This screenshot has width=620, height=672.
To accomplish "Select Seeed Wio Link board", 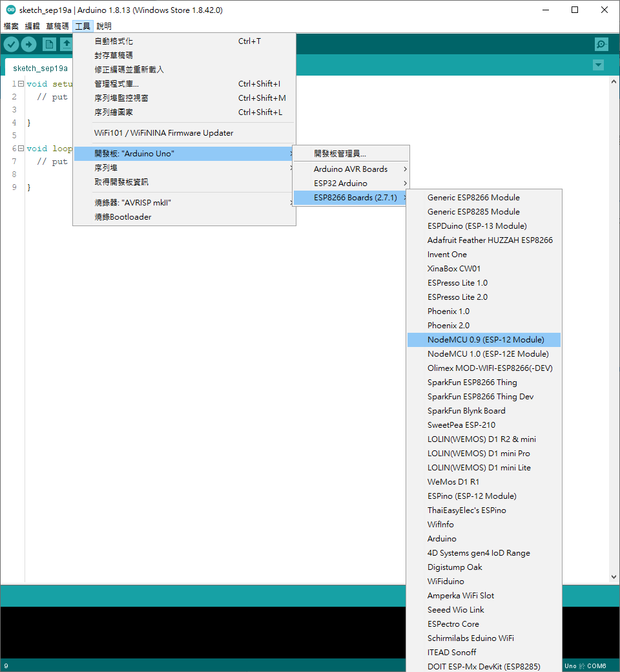I will (x=484, y=610).
